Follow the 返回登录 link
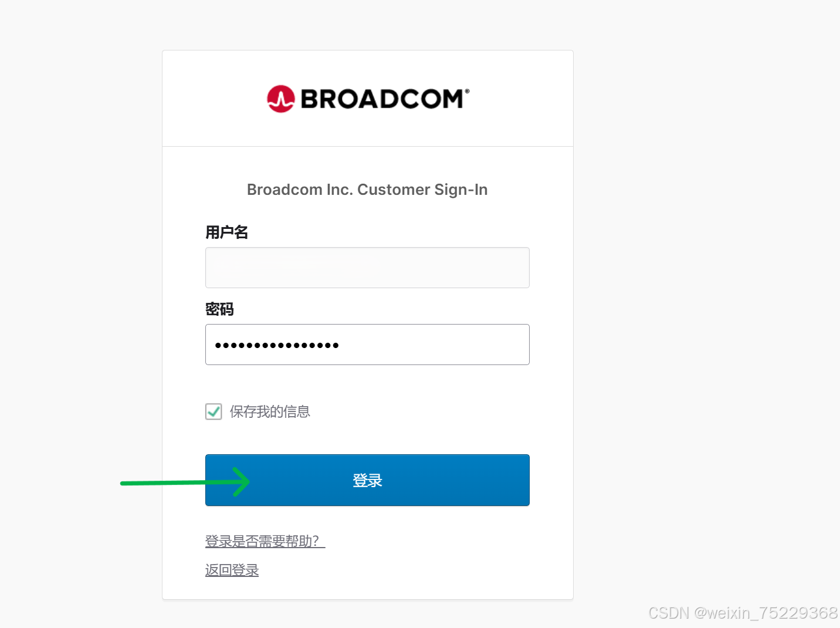The image size is (840, 628). (x=232, y=570)
